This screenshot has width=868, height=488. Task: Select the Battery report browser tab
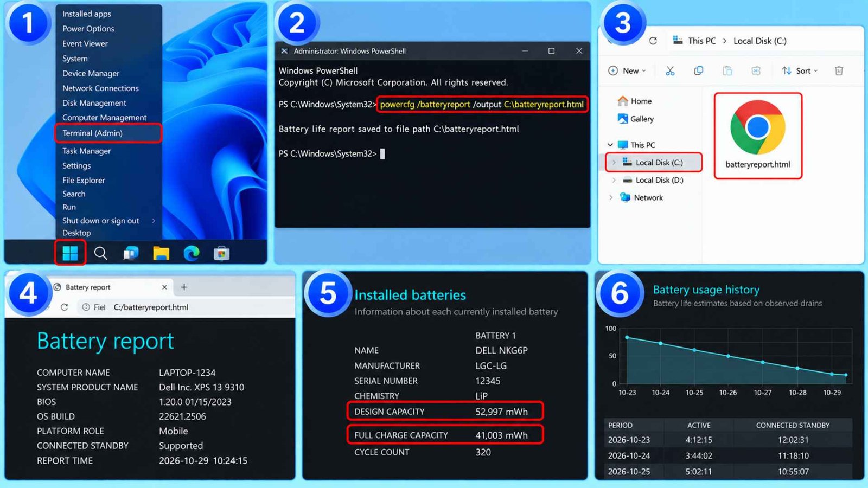111,287
